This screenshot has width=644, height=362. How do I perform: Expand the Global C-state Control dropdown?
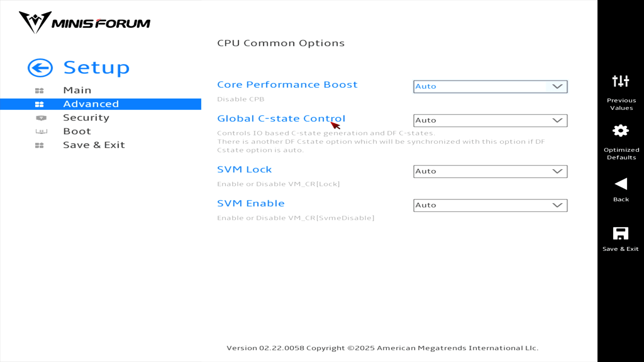[490, 120]
